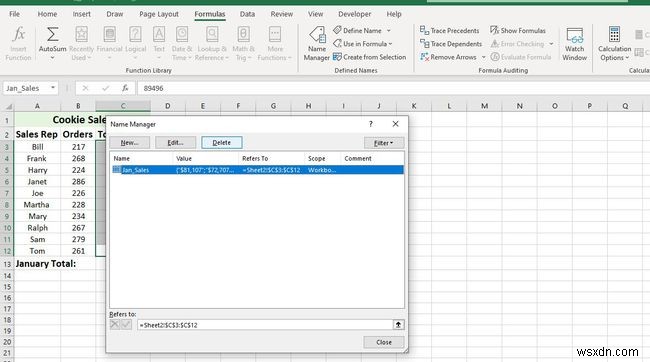Click Remove Arrows
The height and width of the screenshot is (362, 650).
click(x=449, y=57)
